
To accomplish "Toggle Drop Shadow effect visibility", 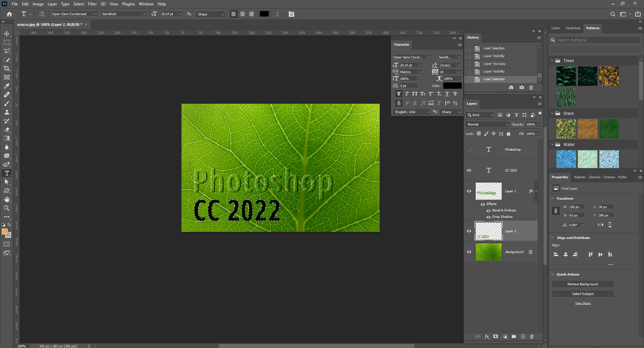I will coord(488,217).
